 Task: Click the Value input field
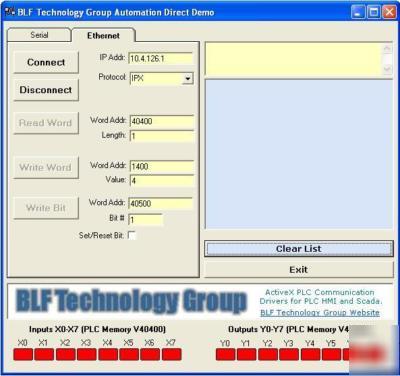coord(162,181)
